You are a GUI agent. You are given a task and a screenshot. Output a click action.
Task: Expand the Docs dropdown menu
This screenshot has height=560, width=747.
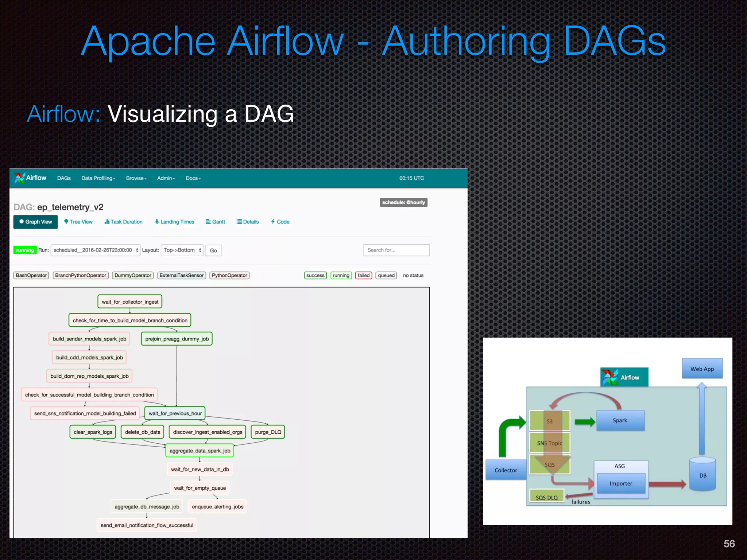(x=193, y=178)
